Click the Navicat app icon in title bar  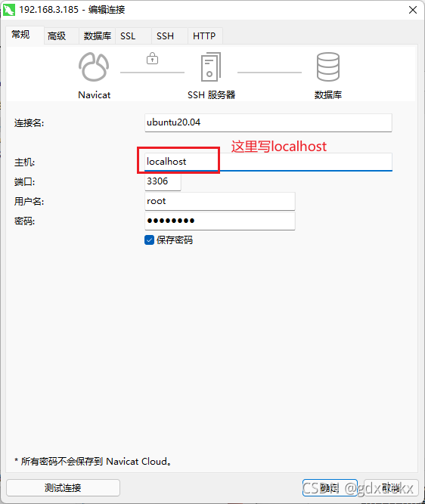click(8, 10)
